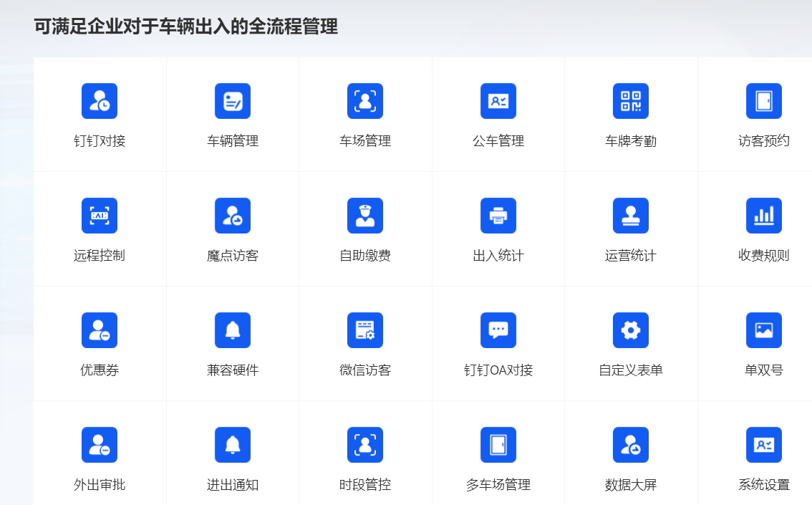This screenshot has width=812, height=505.
Task: Click the 收费规则 bar chart icon
Action: pos(764,216)
